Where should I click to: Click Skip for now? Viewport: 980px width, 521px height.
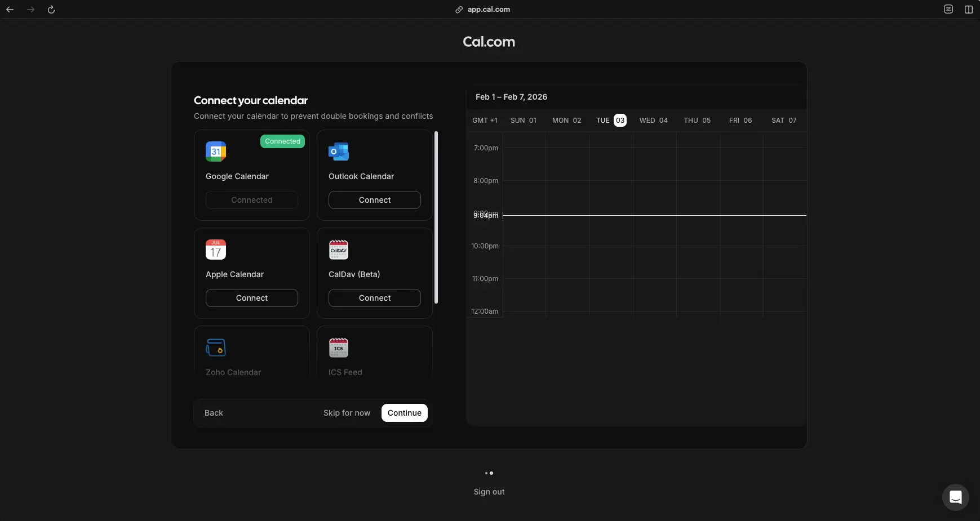click(346, 413)
